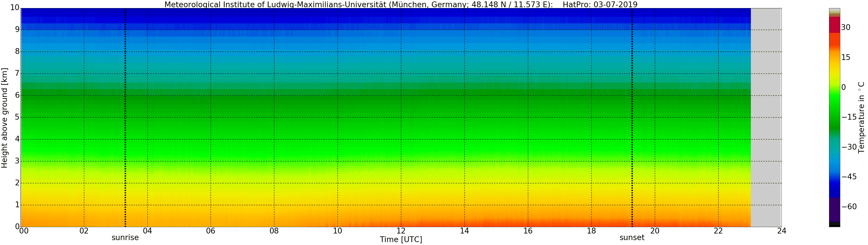Click the 24 tick on time axis

coord(781,231)
